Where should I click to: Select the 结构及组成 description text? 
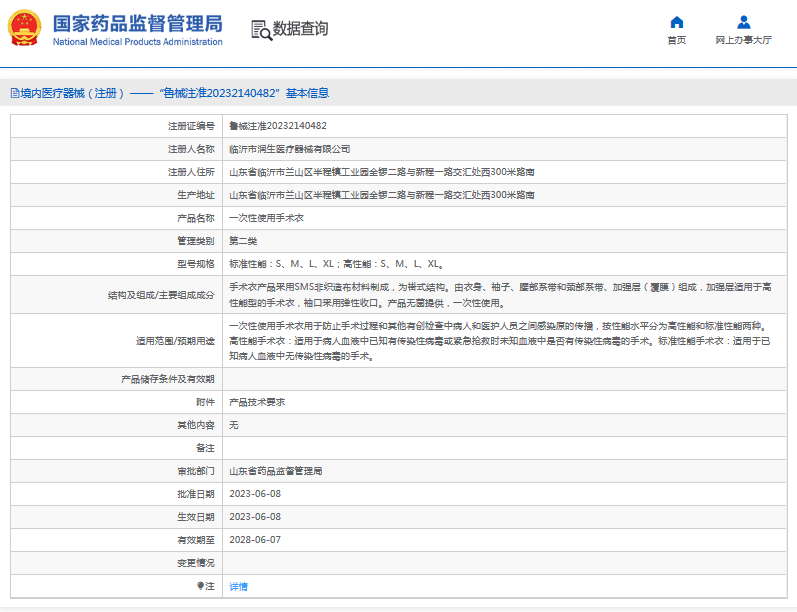point(500,295)
